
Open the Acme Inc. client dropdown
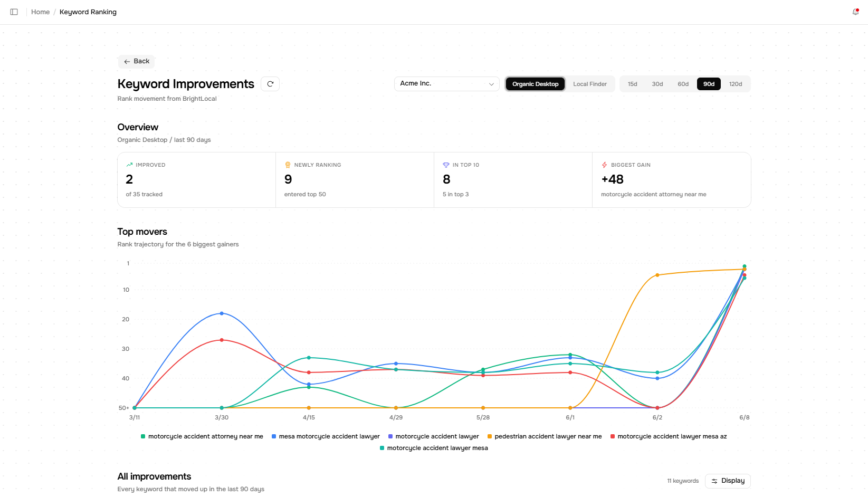(x=446, y=84)
